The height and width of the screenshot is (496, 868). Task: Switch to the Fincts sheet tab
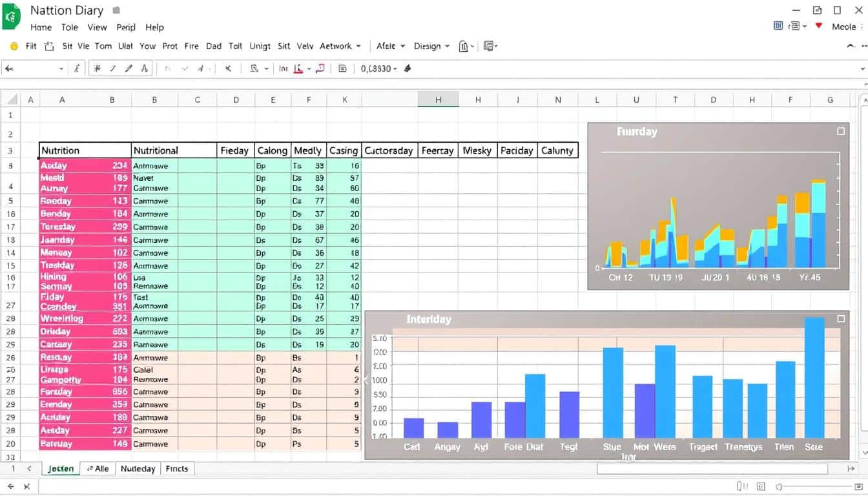click(177, 469)
